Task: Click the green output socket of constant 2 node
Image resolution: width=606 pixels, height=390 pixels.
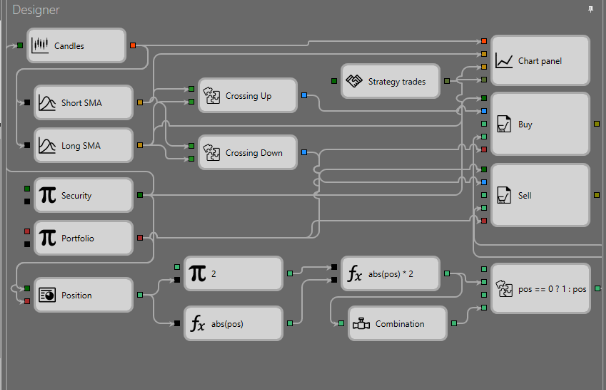Action: [x=290, y=273]
